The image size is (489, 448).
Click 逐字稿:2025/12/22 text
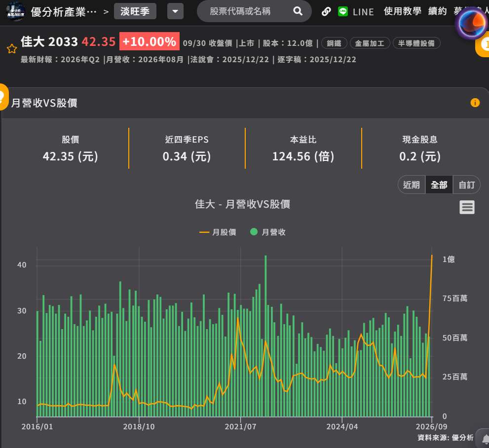(317, 60)
